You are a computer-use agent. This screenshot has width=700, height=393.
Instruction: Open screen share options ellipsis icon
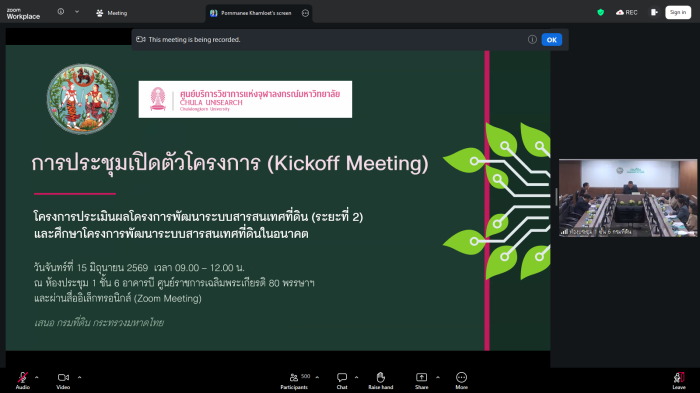tap(305, 13)
